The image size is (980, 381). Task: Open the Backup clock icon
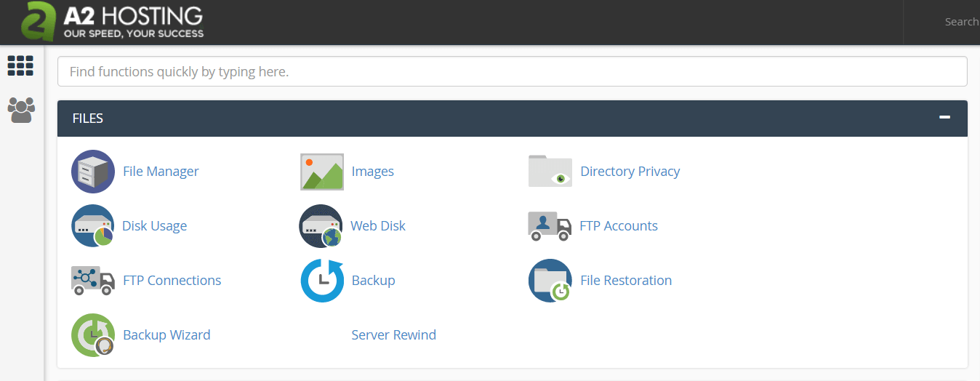pos(321,281)
